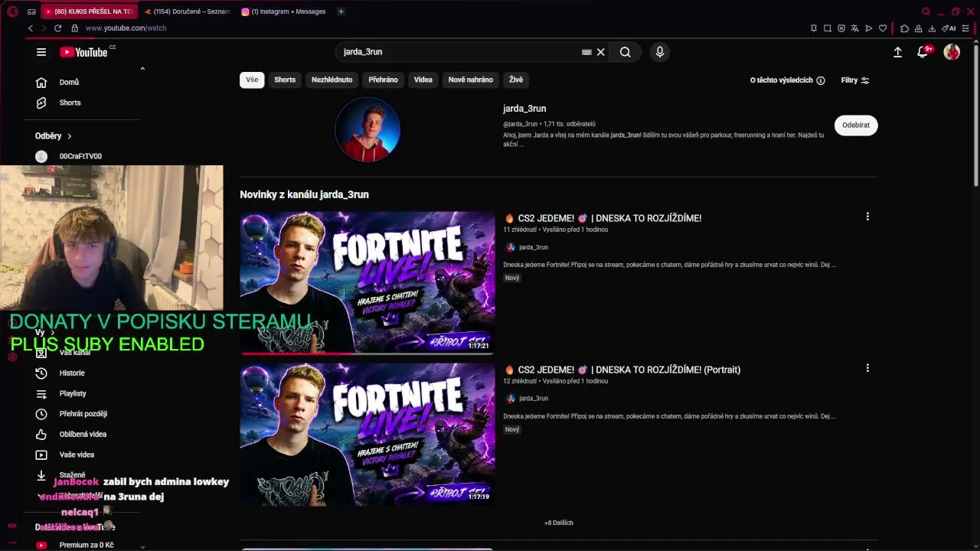The image size is (980, 551).
Task: Focus the YouTube search field
Action: point(459,52)
